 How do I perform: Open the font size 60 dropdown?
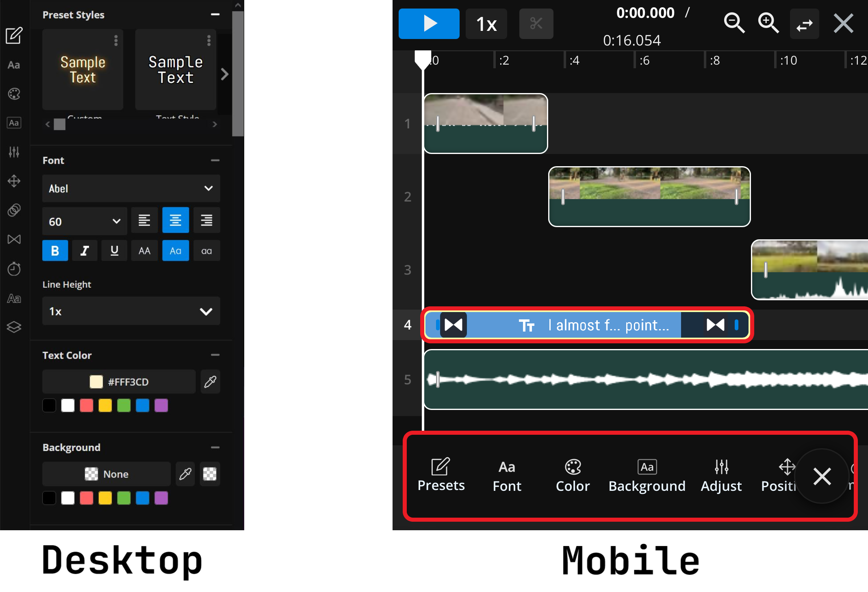coord(84,221)
